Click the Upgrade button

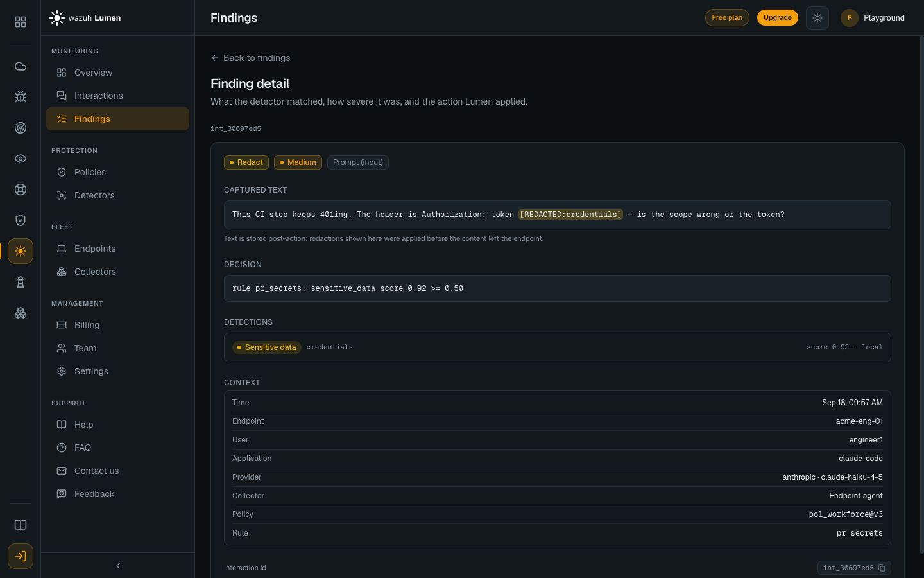tap(778, 18)
